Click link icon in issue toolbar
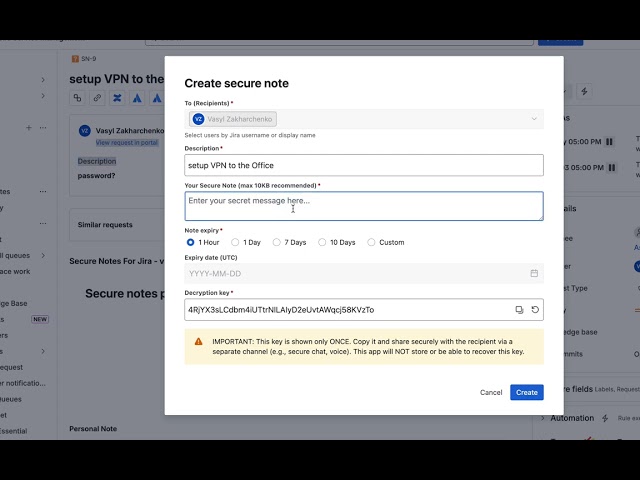The height and width of the screenshot is (480, 640). point(97,98)
